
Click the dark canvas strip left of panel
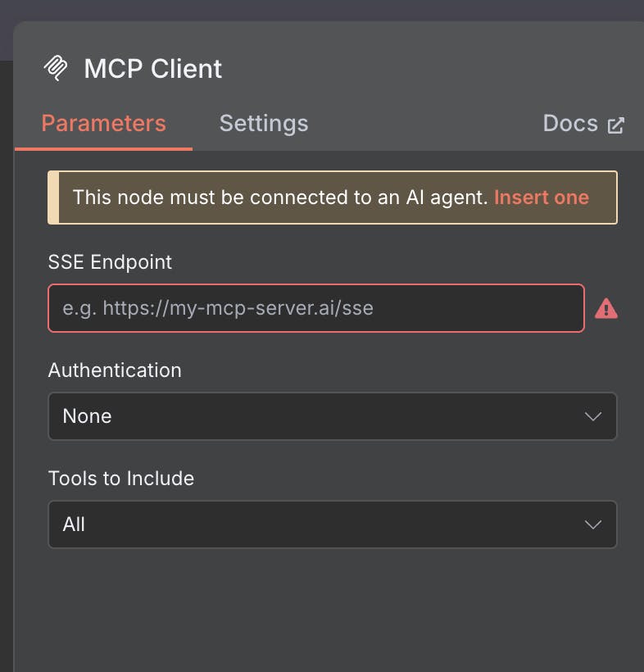pos(7,369)
